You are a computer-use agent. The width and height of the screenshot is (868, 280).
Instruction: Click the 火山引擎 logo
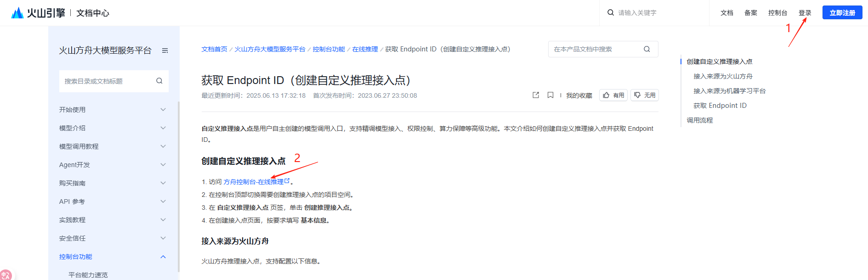(38, 13)
